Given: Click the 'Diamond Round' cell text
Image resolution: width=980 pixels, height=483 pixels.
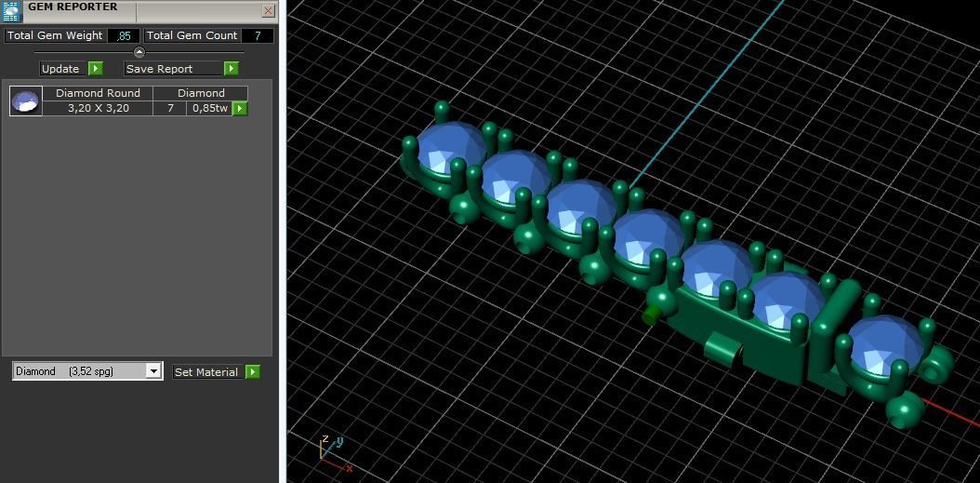Looking at the screenshot, I should point(98,93).
